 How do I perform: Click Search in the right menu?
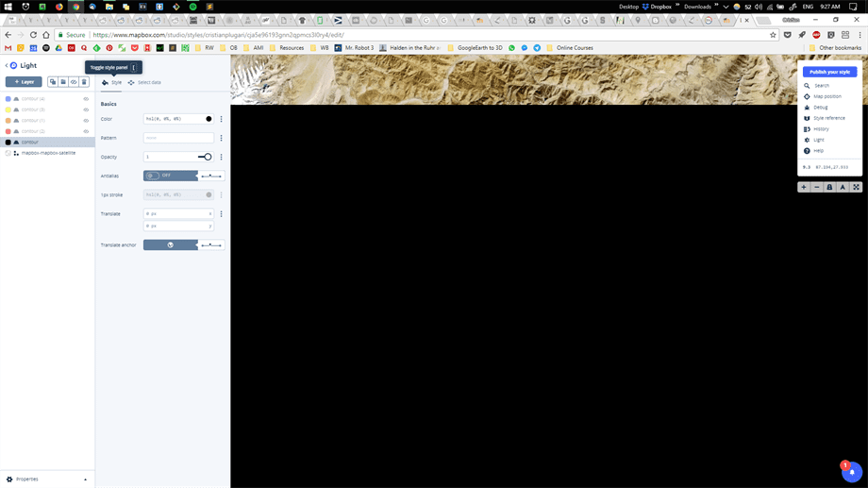pos(822,86)
